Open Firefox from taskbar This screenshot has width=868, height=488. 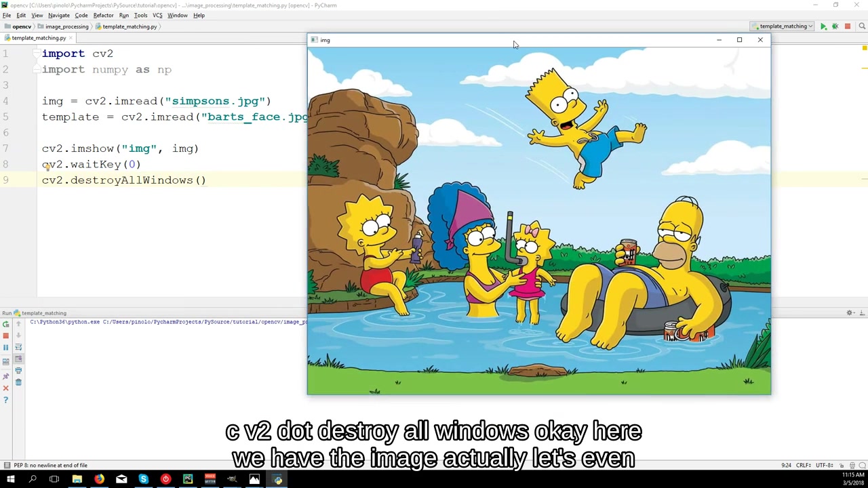click(99, 480)
